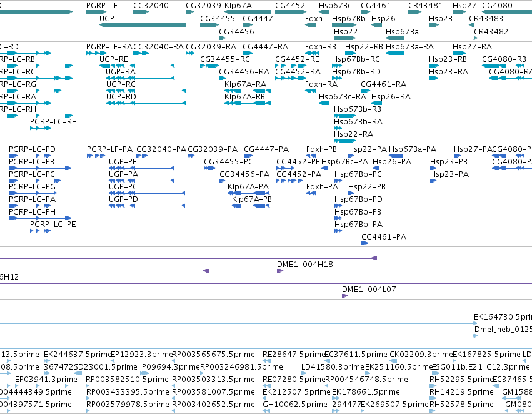Image resolution: width=532 pixels, height=414 pixels.
Task: Click the CG34455 gene label
Action: pyautogui.click(x=218, y=18)
